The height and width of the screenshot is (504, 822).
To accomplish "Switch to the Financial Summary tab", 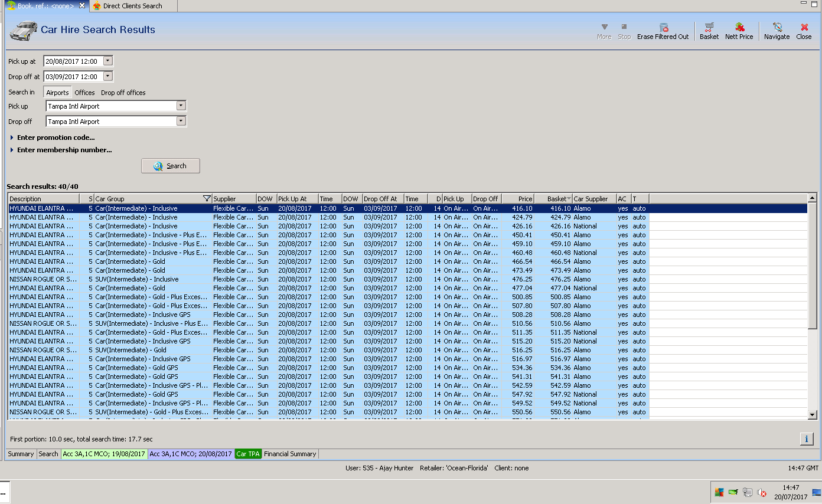I will (290, 454).
